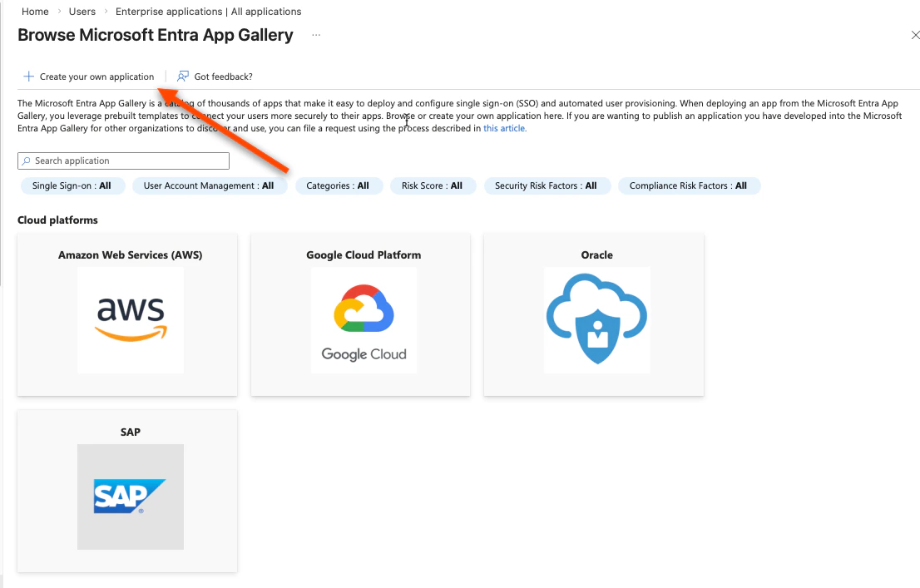Open User Account Management filter
Image resolution: width=920 pixels, height=588 pixels.
(210, 185)
